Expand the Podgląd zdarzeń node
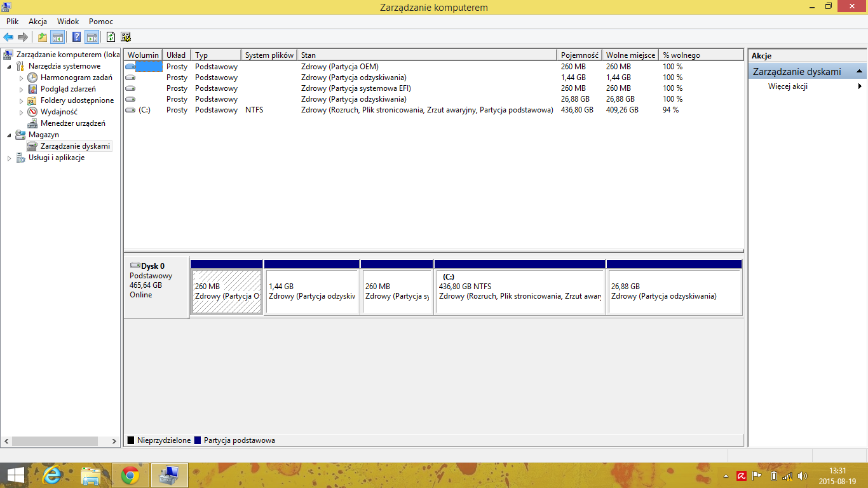 click(x=21, y=89)
